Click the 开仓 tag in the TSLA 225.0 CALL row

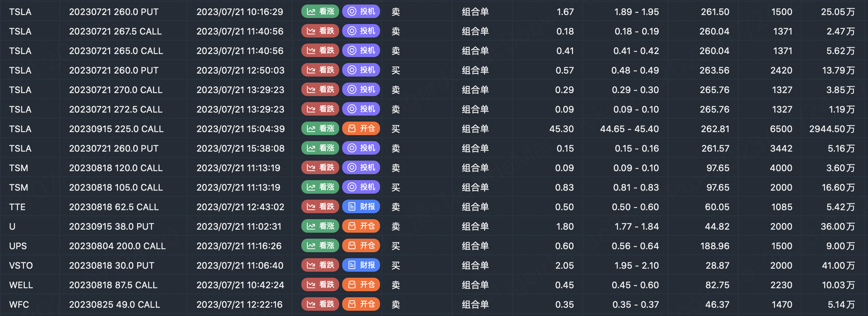click(361, 129)
